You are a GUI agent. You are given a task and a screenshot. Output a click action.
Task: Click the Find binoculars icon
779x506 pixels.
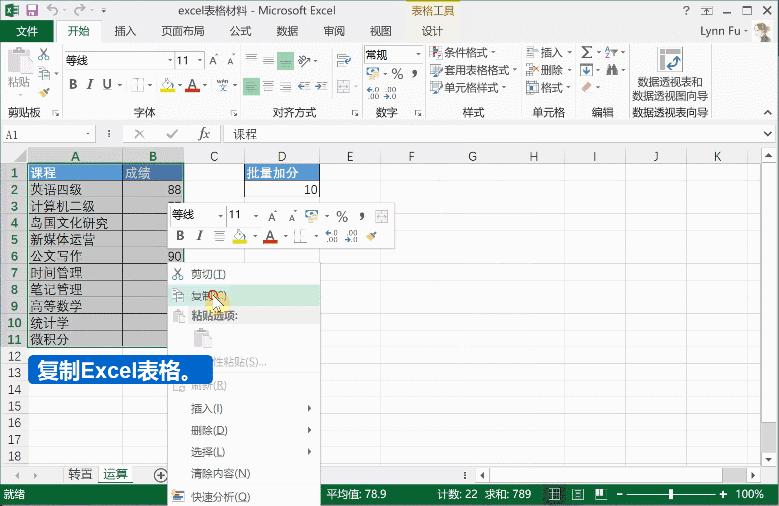pyautogui.click(x=612, y=70)
